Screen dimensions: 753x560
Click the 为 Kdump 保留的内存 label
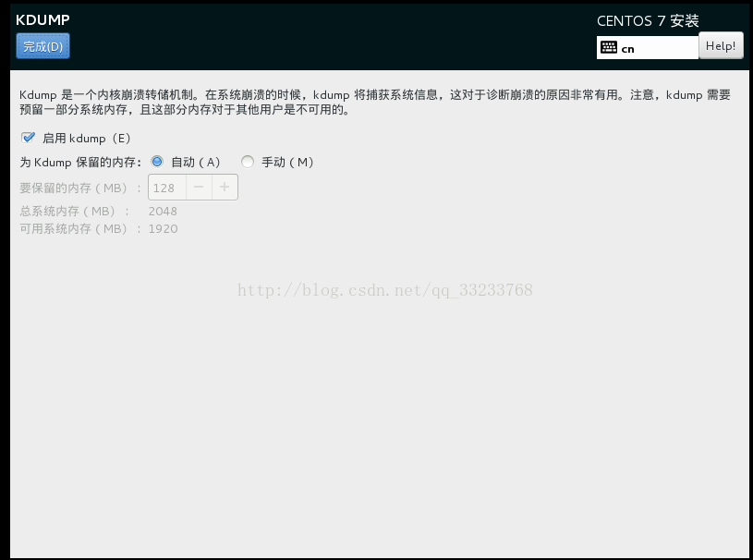tap(80, 163)
